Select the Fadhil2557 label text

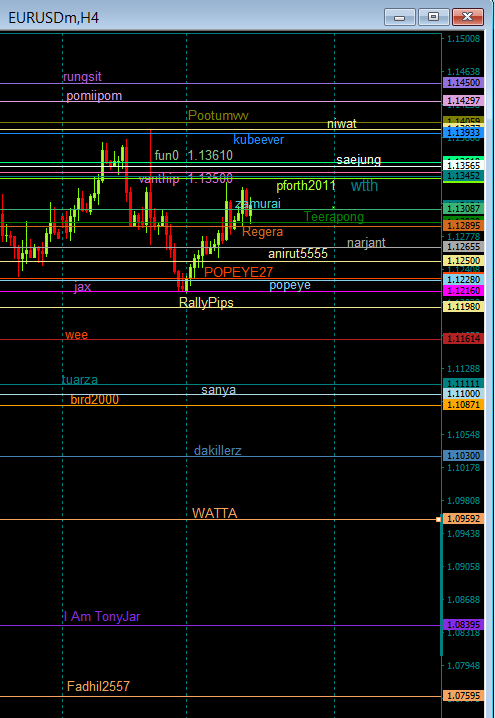(x=98, y=686)
